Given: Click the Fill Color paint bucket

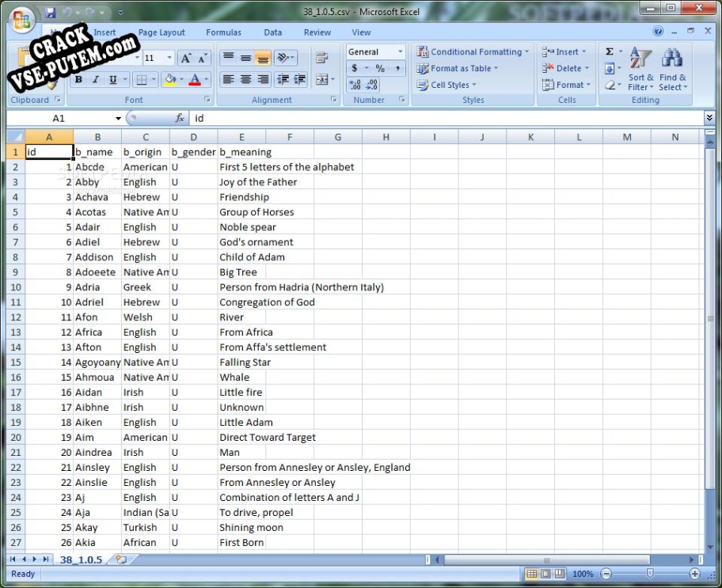Looking at the screenshot, I should [170, 80].
